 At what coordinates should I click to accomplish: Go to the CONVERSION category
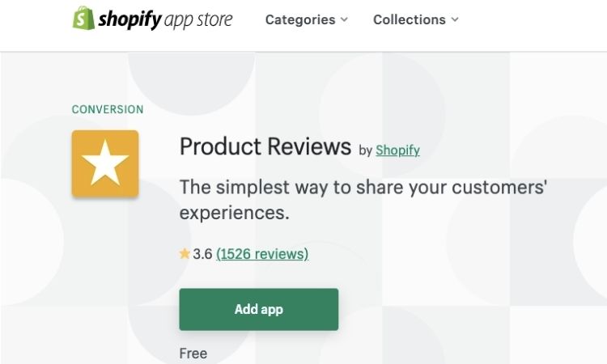pyautogui.click(x=108, y=109)
